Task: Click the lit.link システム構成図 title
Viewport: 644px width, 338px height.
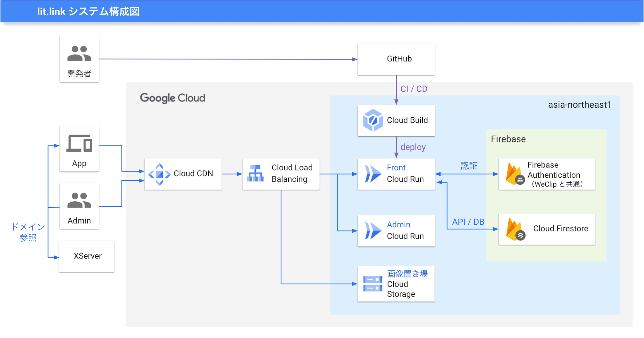Action: pos(88,11)
